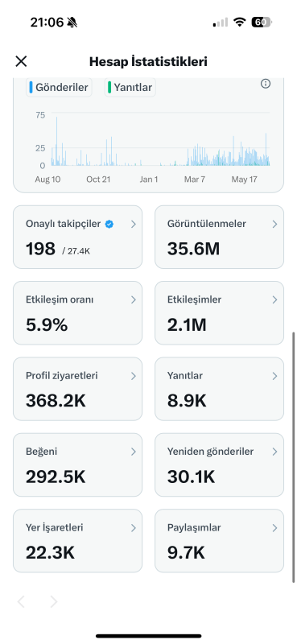Open Profil ziyaretleri chevron arrow

[x=133, y=376]
